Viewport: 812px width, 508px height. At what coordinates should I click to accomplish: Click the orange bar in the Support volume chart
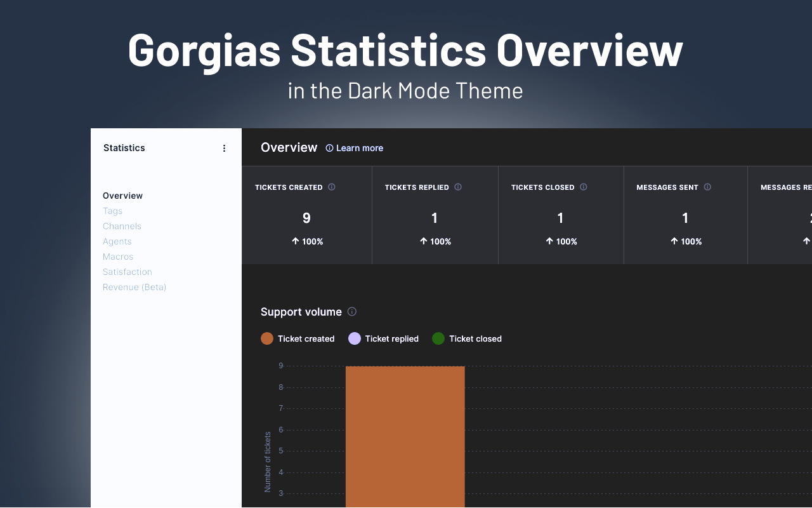[405, 437]
